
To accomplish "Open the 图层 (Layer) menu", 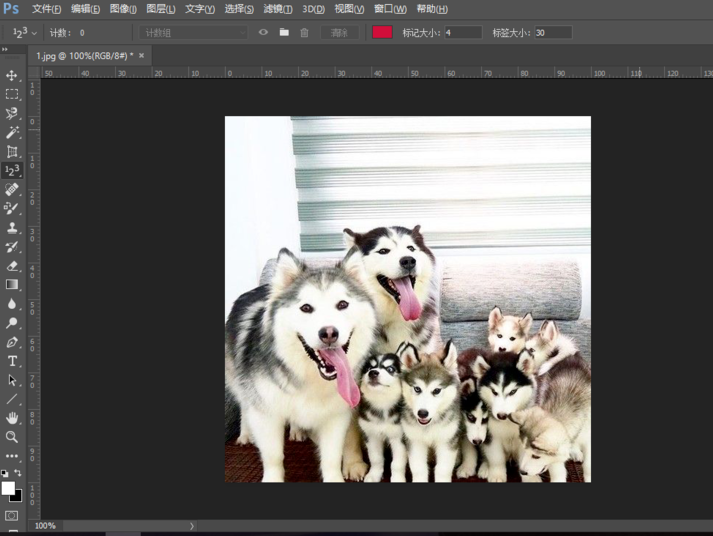I will 160,9.
